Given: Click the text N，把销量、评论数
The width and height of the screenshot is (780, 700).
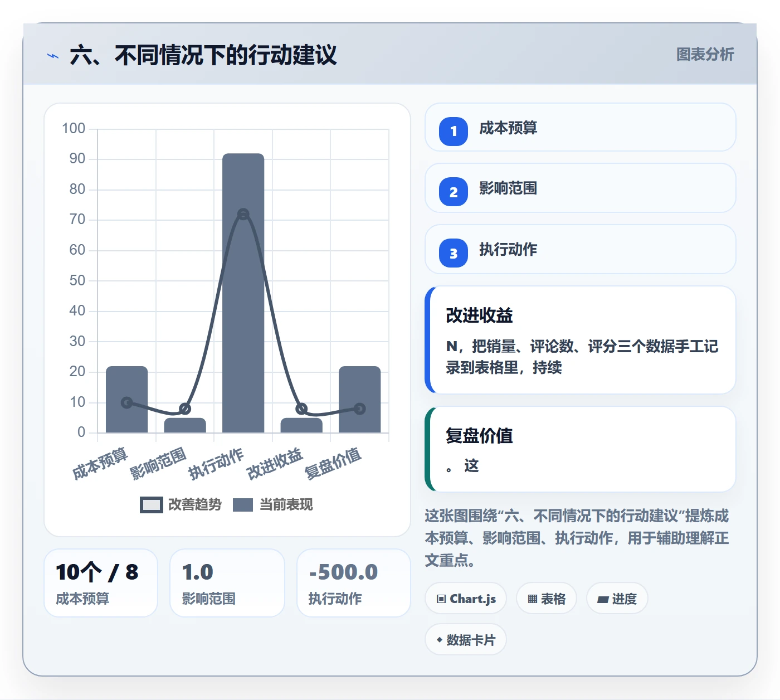Looking at the screenshot, I should 582,357.
